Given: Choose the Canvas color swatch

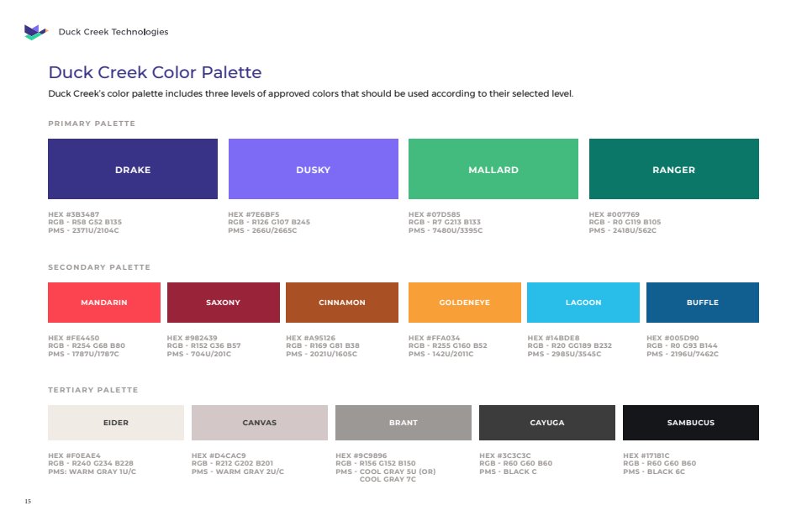Looking at the screenshot, I should pos(260,423).
